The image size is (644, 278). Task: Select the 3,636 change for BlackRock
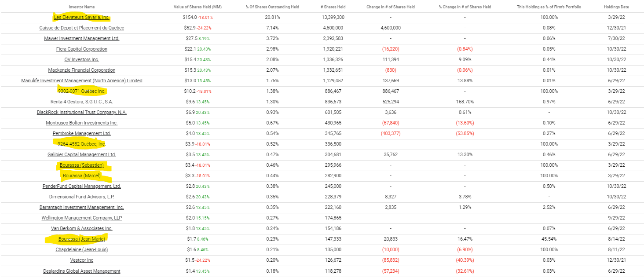[391, 112]
